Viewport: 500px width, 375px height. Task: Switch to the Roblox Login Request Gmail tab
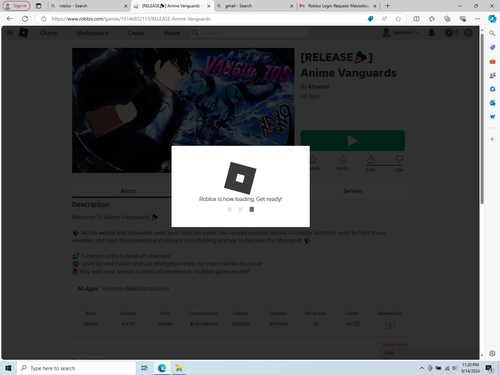point(338,6)
